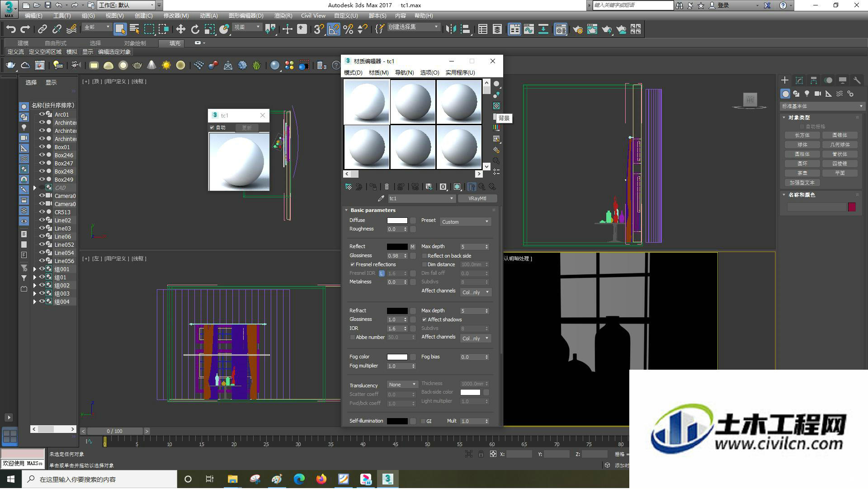The width and height of the screenshot is (868, 489).
Task: Open 实用程序(U) menu in Material Editor
Action: [460, 73]
